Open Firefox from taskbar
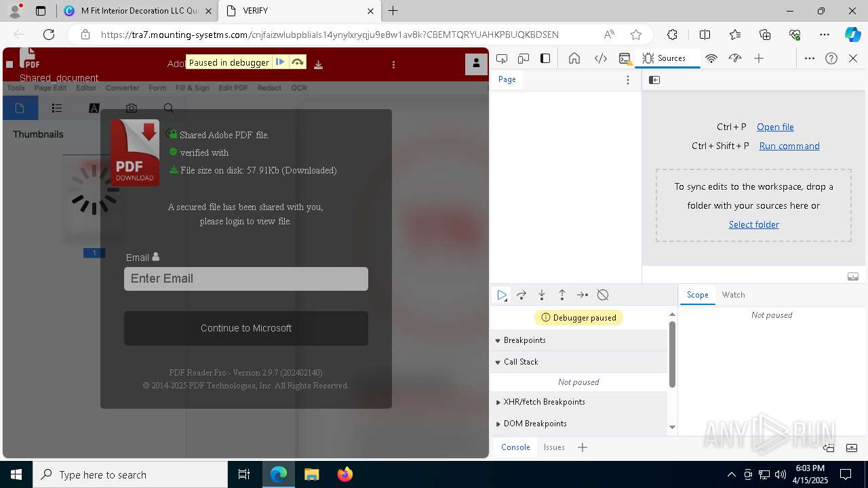Viewport: 868px width, 488px height. coord(344,474)
